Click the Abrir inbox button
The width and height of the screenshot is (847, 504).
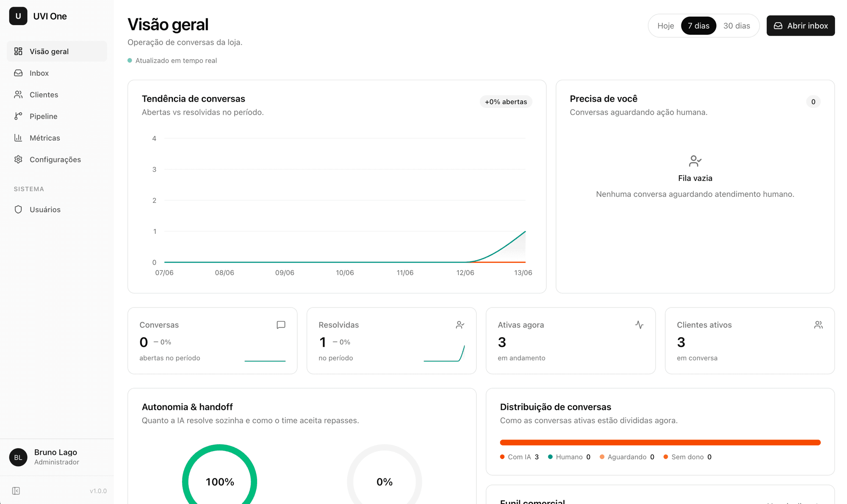pyautogui.click(x=800, y=26)
